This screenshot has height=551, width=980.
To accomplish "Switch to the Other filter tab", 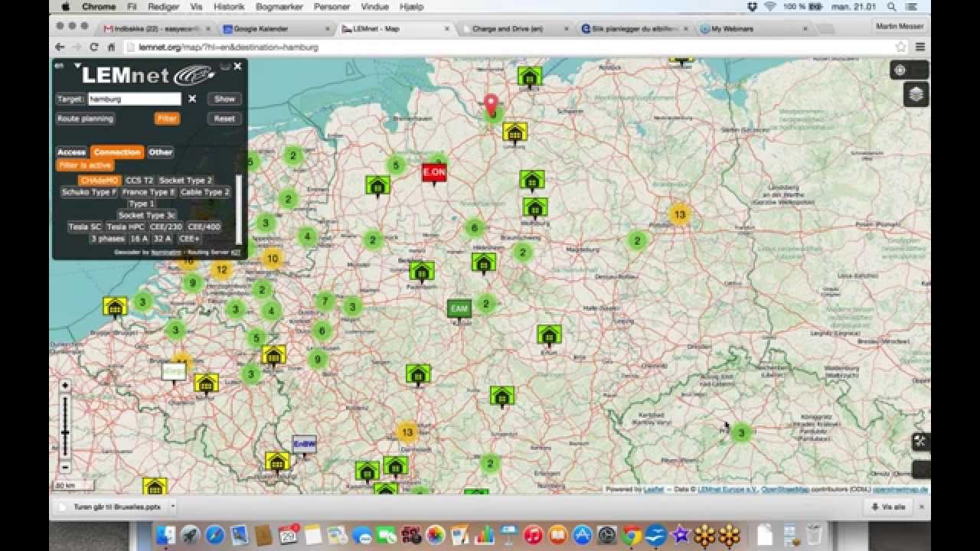I will [x=161, y=152].
